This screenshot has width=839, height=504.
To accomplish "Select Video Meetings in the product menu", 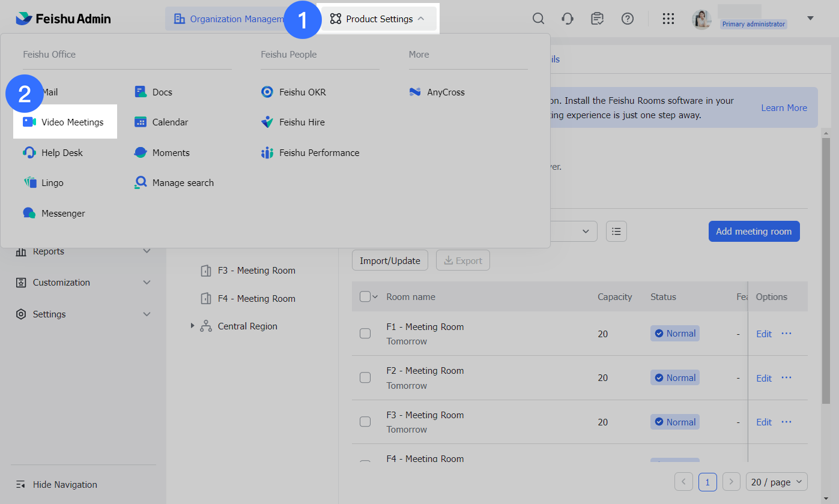I will pyautogui.click(x=65, y=122).
